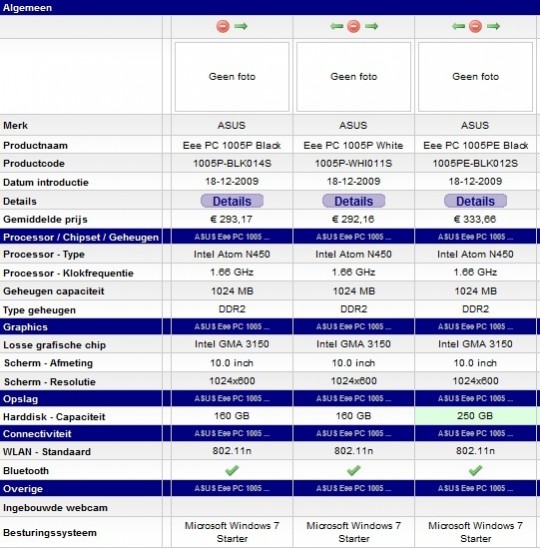Click the WLAN - Standaard row label
Image resolution: width=540 pixels, height=550 pixels.
pos(47,451)
